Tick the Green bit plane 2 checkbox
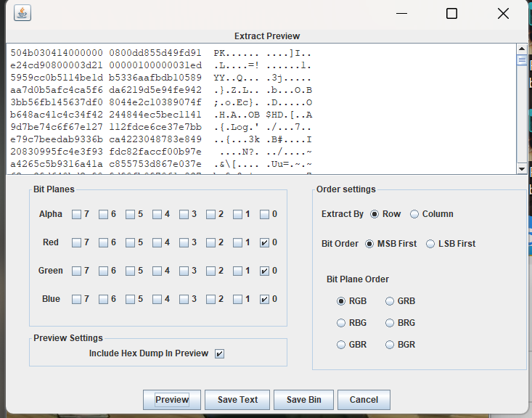The width and height of the screenshot is (532, 418). [x=210, y=271]
